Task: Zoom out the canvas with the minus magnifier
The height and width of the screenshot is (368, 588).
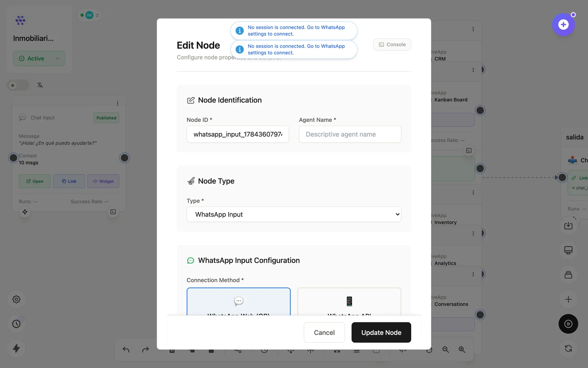Action: [x=445, y=350]
